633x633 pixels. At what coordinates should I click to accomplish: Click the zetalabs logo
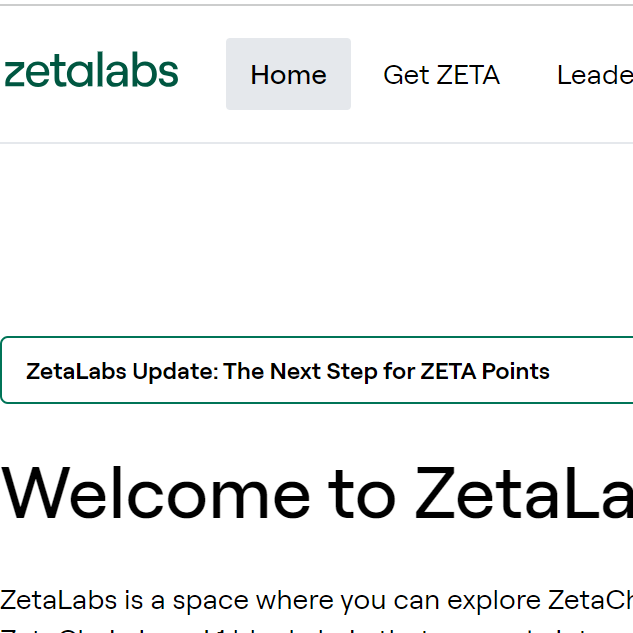[x=91, y=73]
